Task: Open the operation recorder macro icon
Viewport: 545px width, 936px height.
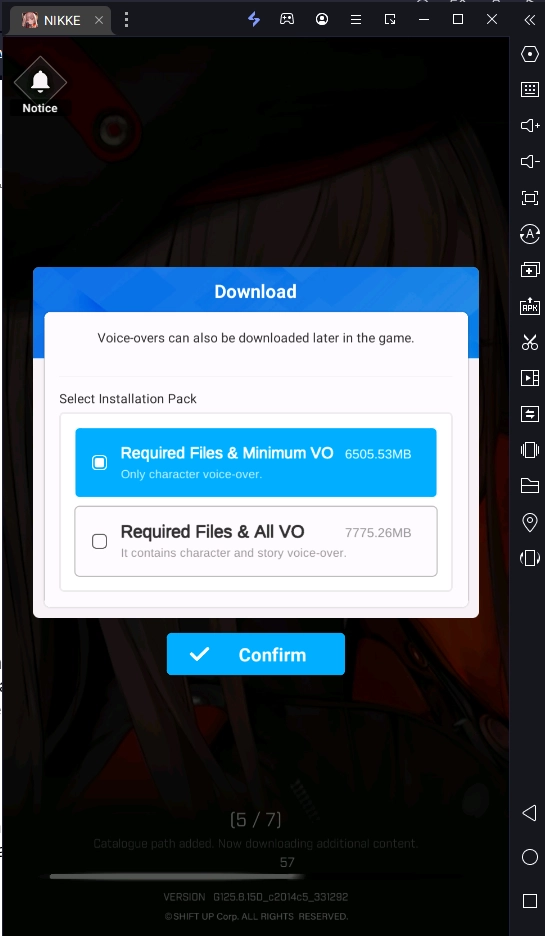Action: [x=529, y=233]
